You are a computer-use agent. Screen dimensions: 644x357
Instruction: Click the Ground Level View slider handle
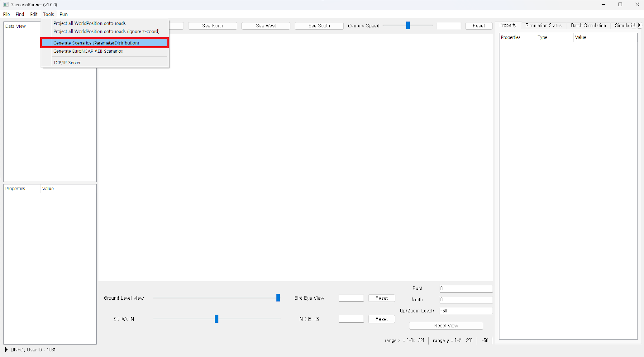click(x=278, y=298)
